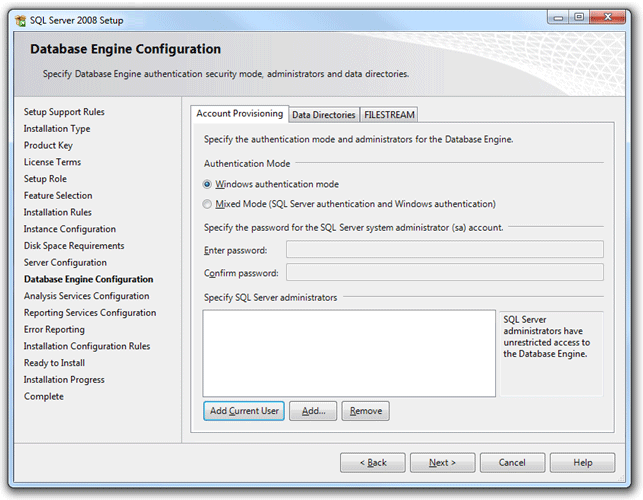Click the Ready to Install step
643x500 pixels.
(x=54, y=363)
